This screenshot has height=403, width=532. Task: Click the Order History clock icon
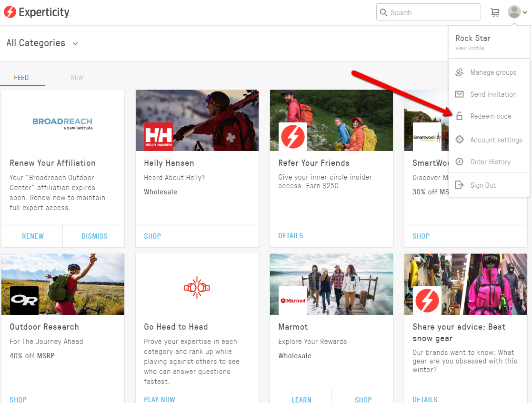[x=459, y=162]
